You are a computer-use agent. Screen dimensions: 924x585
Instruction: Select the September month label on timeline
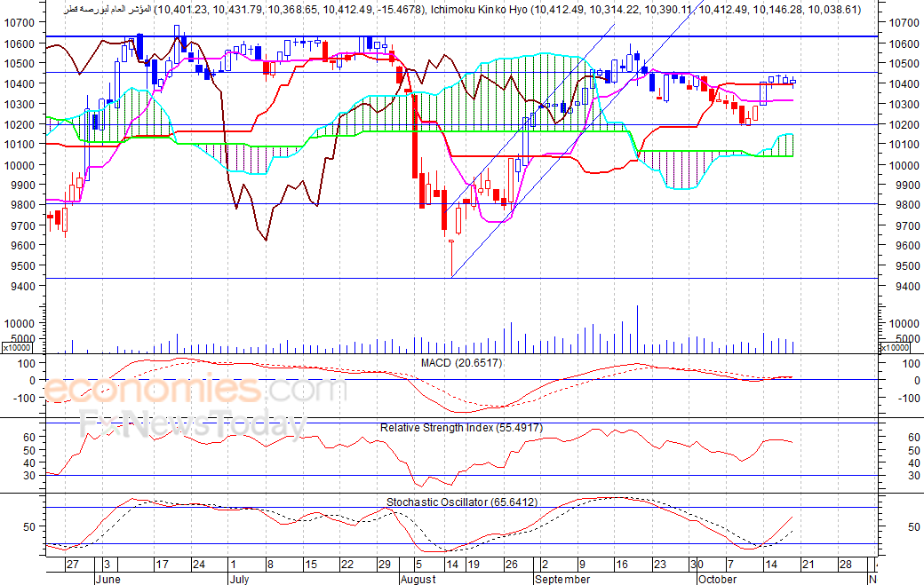point(562,579)
